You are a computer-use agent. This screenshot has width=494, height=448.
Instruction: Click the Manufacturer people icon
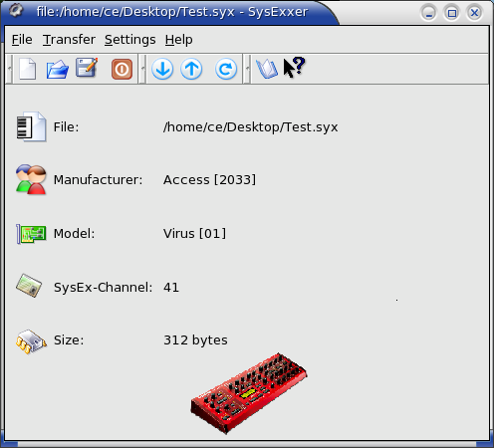[31, 179]
